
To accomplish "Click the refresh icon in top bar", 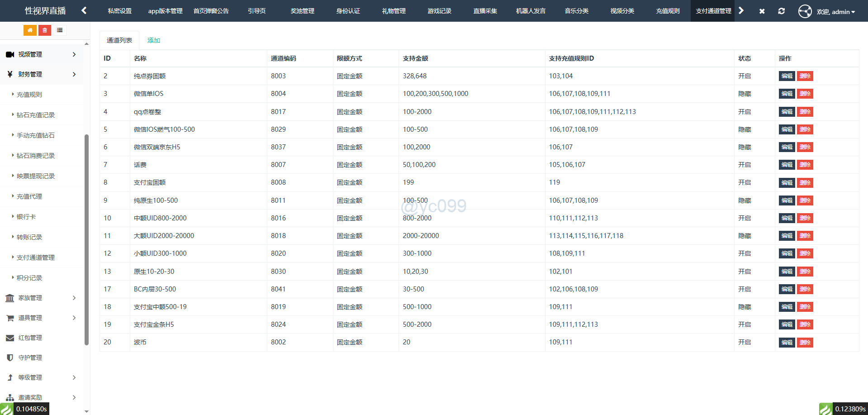I will [x=781, y=11].
